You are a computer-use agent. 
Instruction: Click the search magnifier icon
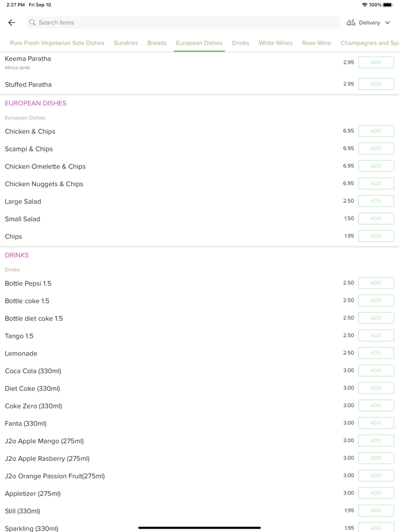tap(32, 23)
